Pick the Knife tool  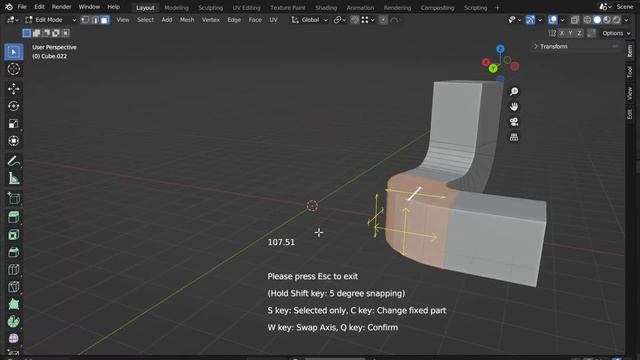tap(13, 287)
